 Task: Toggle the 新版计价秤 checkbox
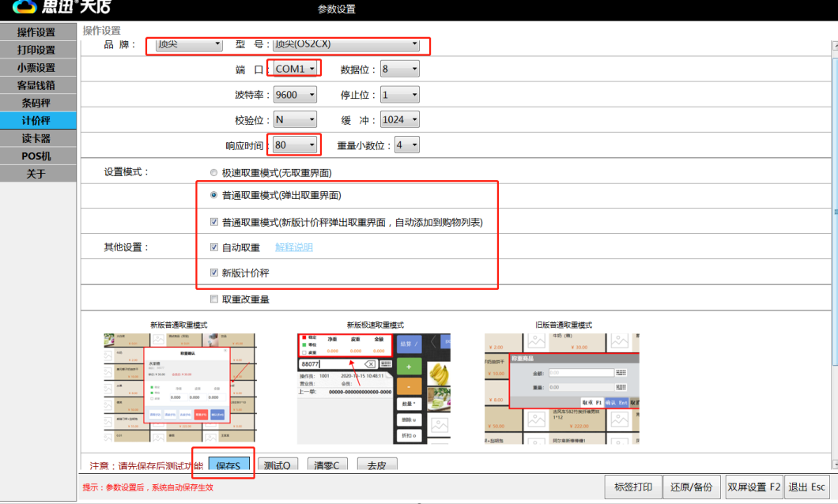pyautogui.click(x=214, y=273)
